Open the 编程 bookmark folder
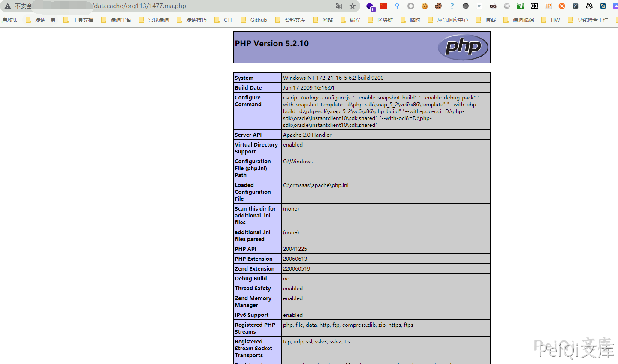Screen dimensions: 618x364 pos(350,20)
